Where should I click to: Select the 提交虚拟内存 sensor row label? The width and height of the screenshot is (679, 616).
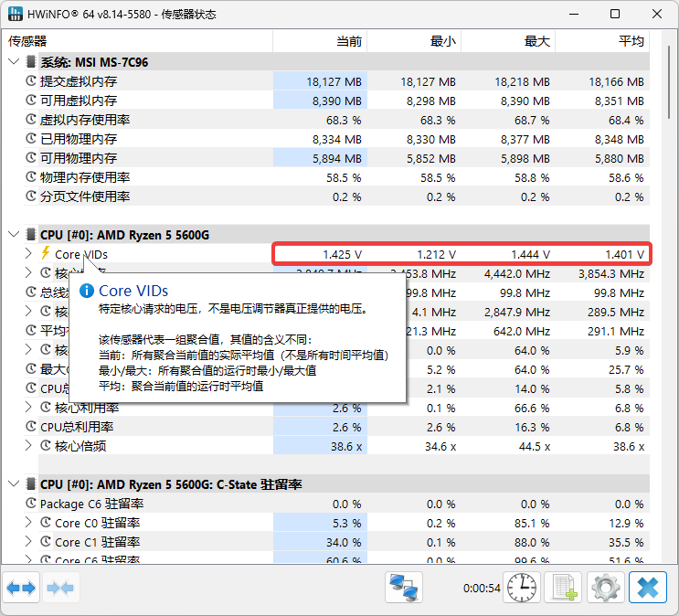click(x=79, y=81)
